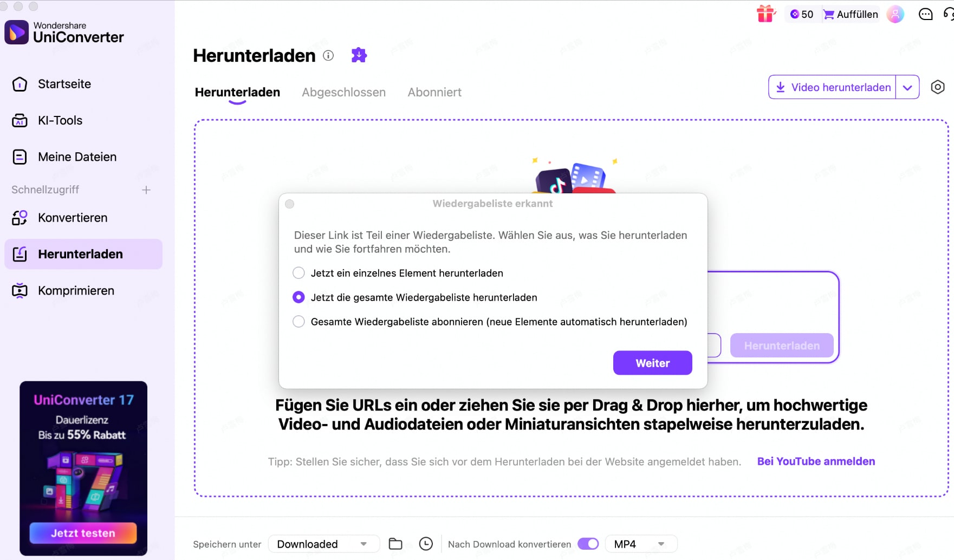Install the browser extension via puzzle icon
Viewport: 954px width, 560px height.
click(x=359, y=55)
